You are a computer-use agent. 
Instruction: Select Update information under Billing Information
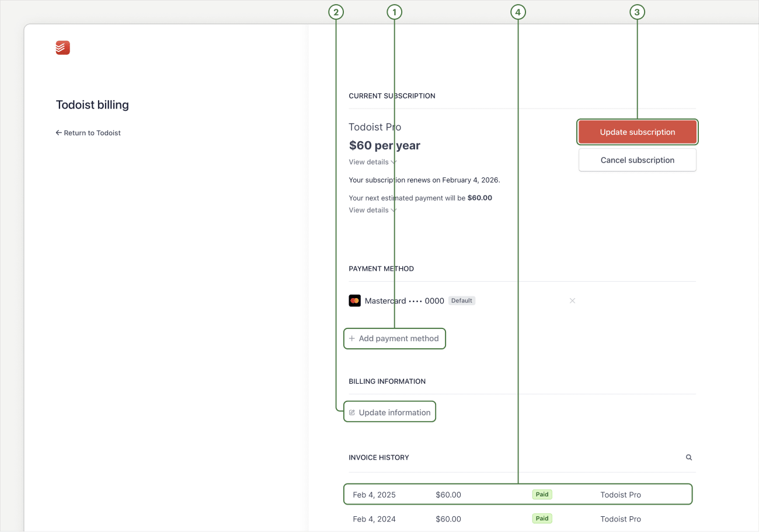(x=389, y=411)
